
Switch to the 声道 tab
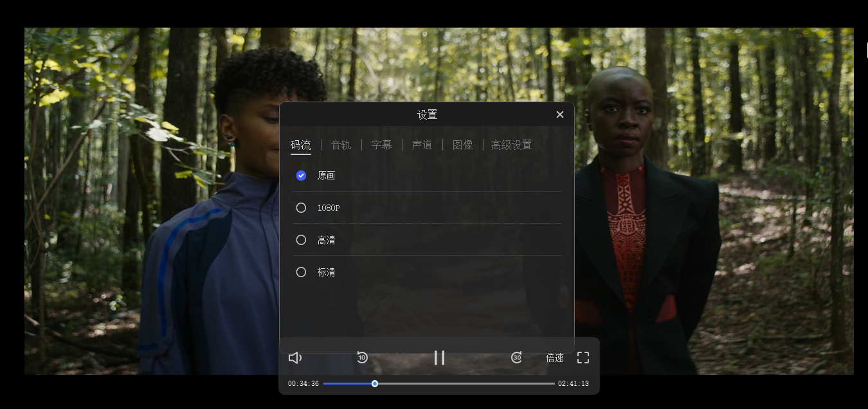tap(422, 145)
